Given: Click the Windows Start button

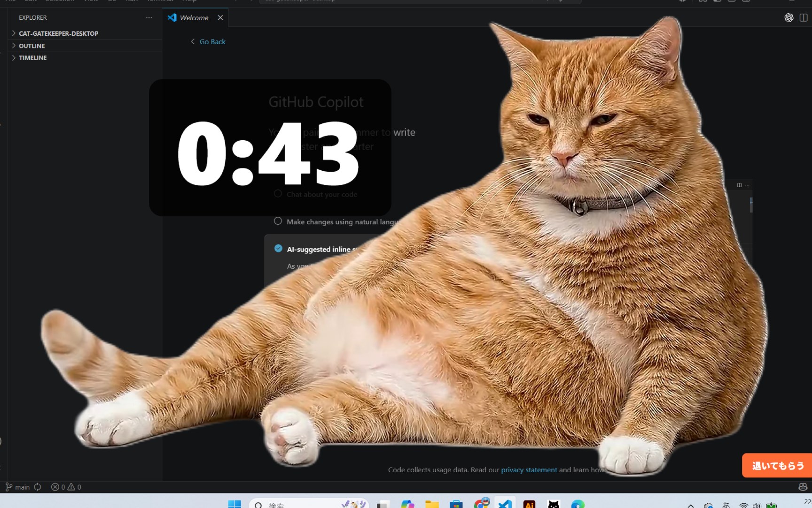Looking at the screenshot, I should (234, 503).
